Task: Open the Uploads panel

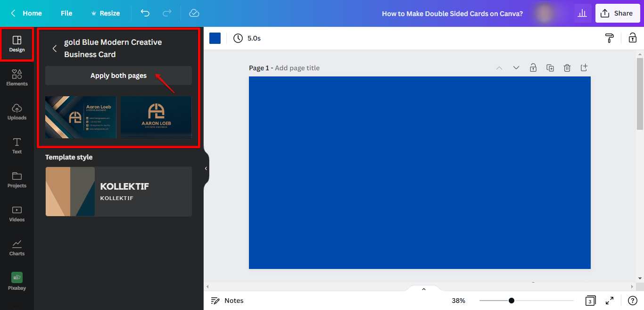Action: 17,111
